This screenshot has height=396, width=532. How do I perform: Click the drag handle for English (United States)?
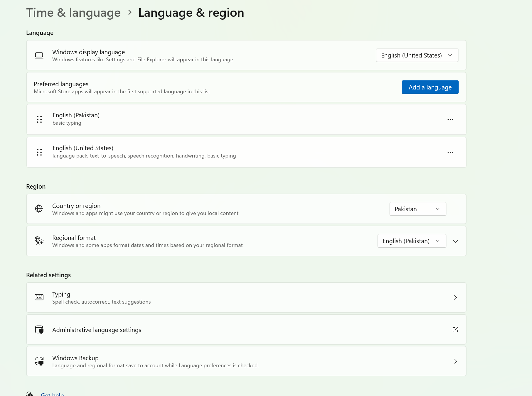point(39,152)
